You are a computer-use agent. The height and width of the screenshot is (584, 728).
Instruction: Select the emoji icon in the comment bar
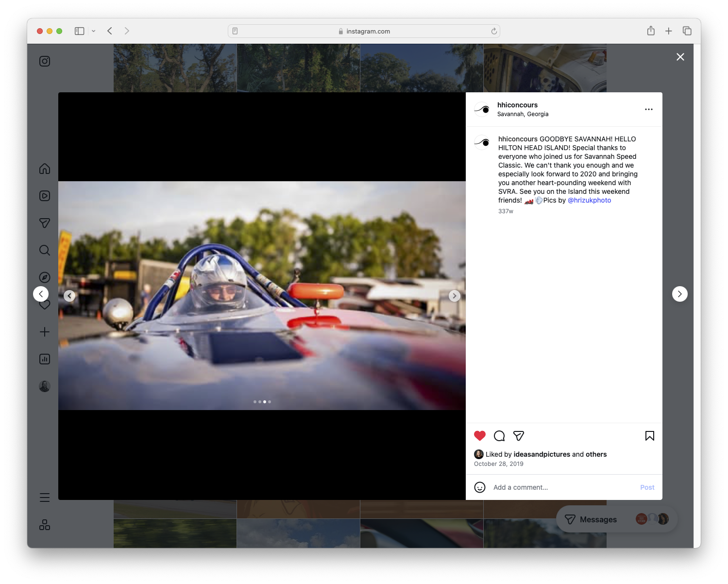point(480,487)
